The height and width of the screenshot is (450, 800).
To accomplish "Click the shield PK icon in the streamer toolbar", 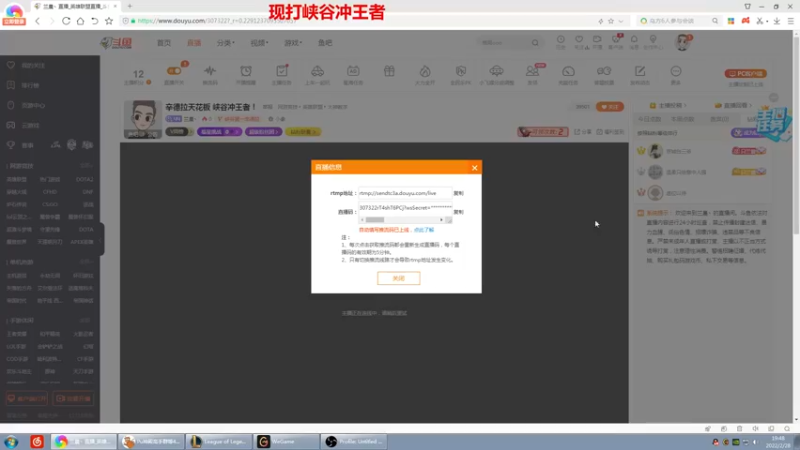I will (461, 71).
